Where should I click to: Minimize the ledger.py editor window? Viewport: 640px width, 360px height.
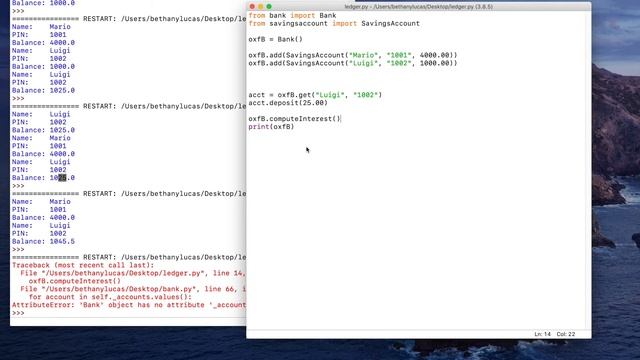(260, 7)
